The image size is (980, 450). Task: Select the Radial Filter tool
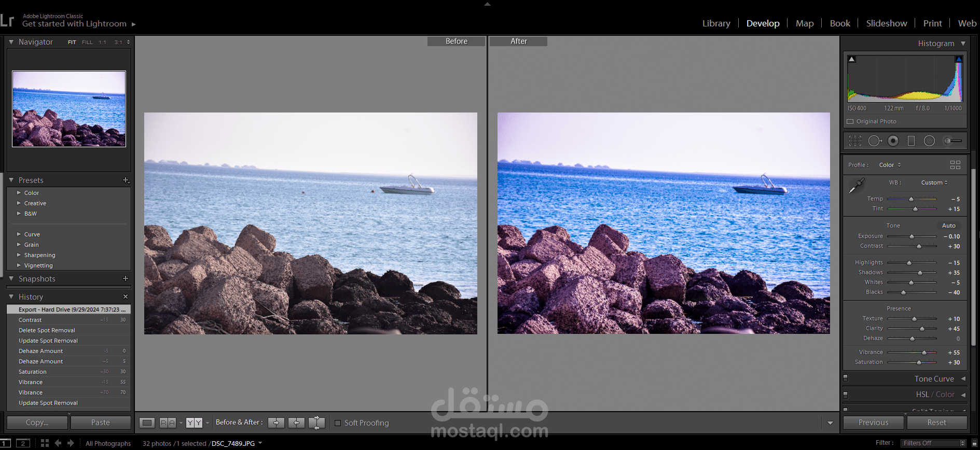click(x=929, y=140)
